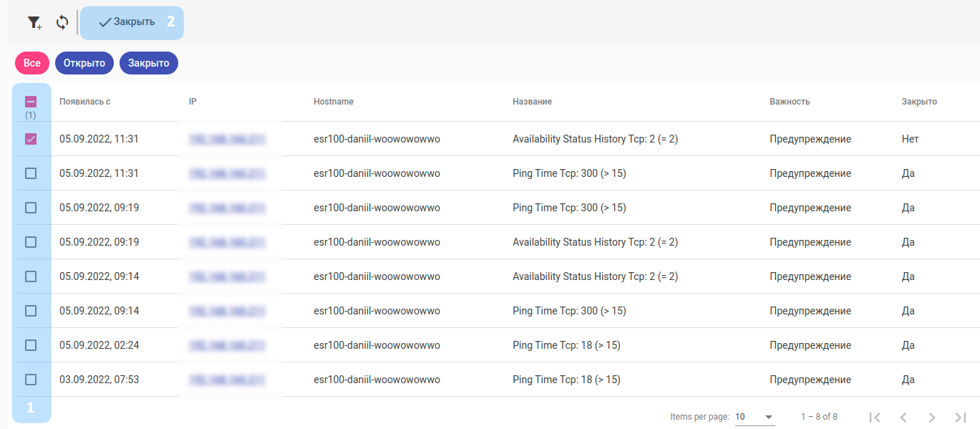Sort by Появилась с column header
The width and height of the screenshot is (980, 429).
(84, 102)
